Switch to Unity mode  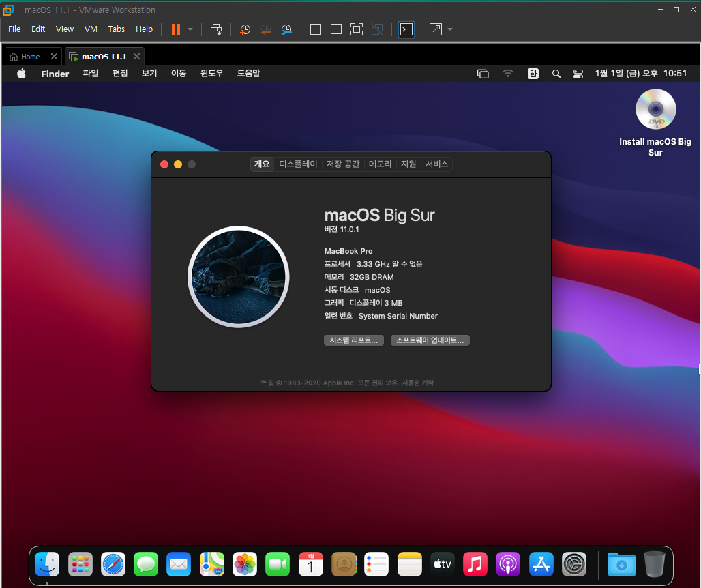coord(377,29)
